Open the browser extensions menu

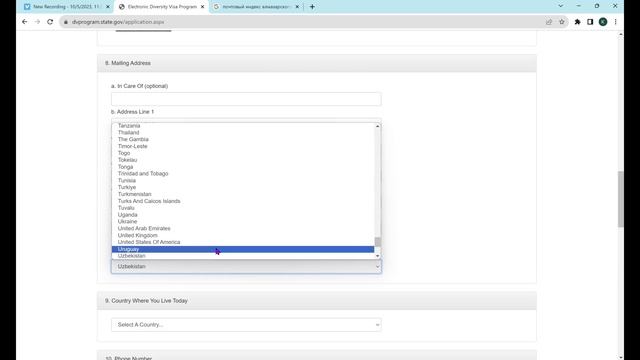tap(578, 22)
